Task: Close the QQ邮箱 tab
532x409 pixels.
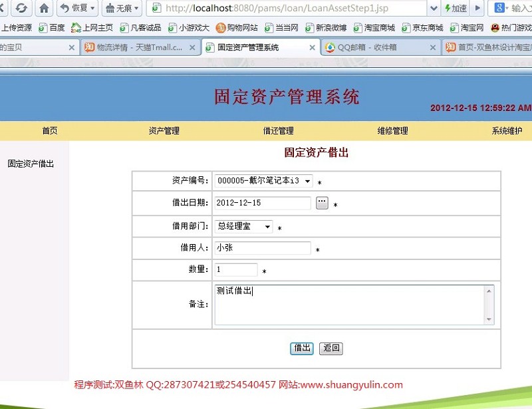Action: [x=433, y=48]
